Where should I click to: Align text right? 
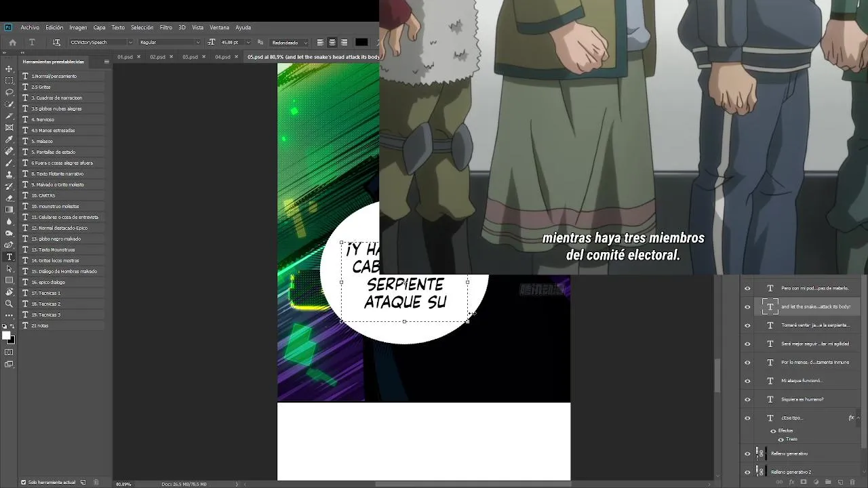click(x=344, y=42)
